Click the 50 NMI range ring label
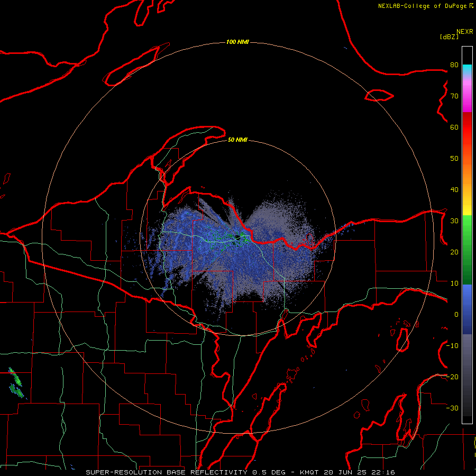This screenshot has height=476, width=476. point(237,140)
